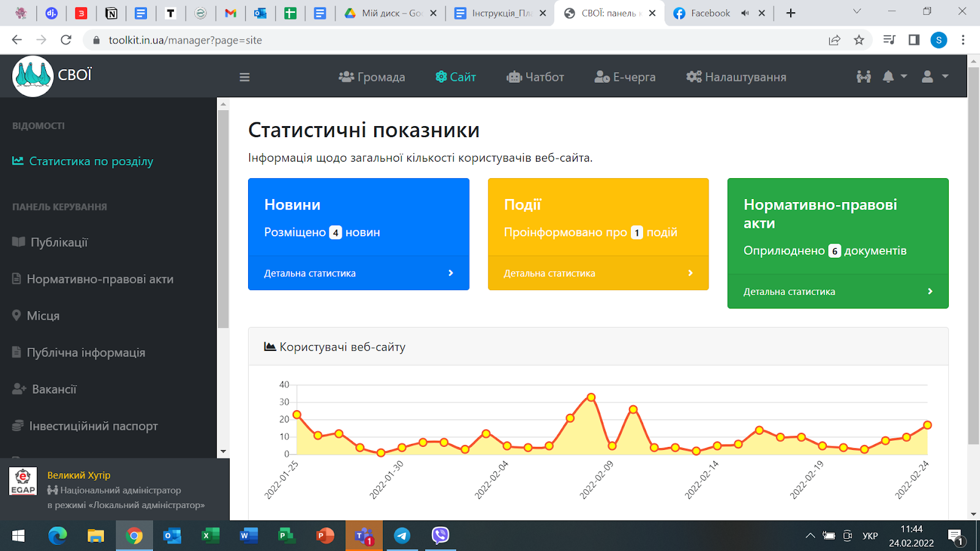This screenshot has height=551, width=980.
Task: Bookmark this page with the star icon
Action: tap(859, 40)
